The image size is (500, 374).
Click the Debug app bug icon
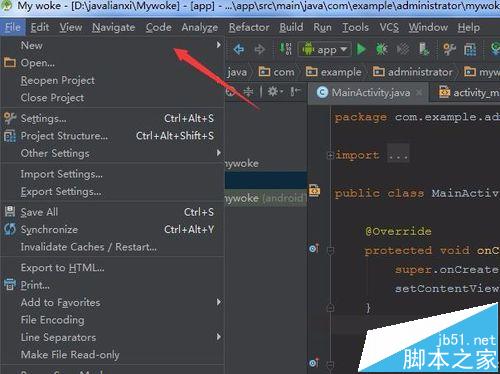(x=381, y=49)
